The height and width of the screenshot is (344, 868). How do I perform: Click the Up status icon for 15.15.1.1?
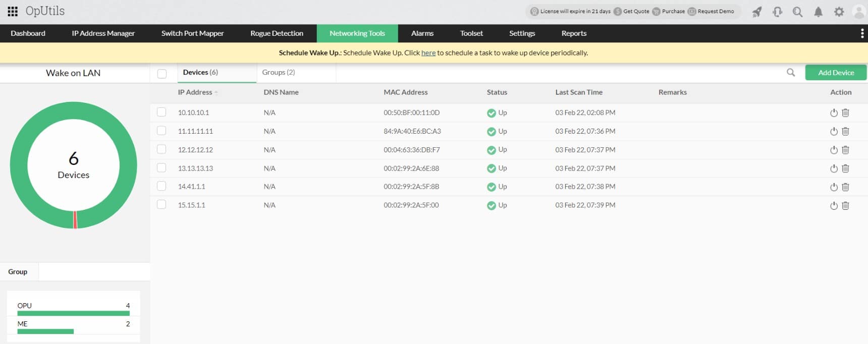pos(492,206)
